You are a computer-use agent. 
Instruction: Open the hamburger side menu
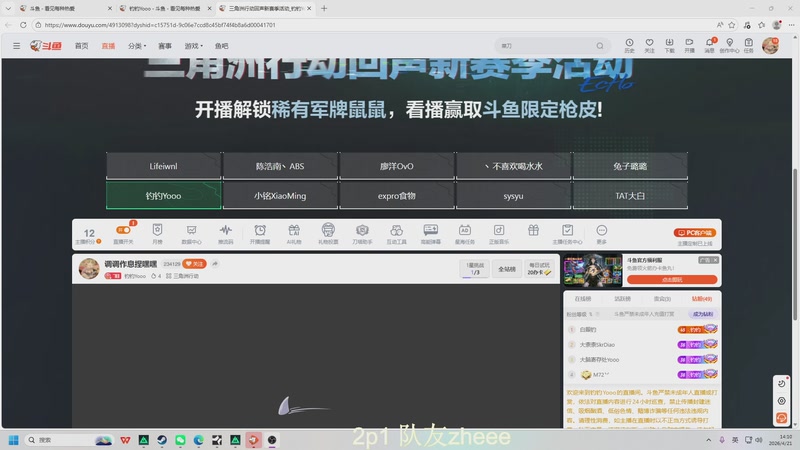tap(16, 46)
